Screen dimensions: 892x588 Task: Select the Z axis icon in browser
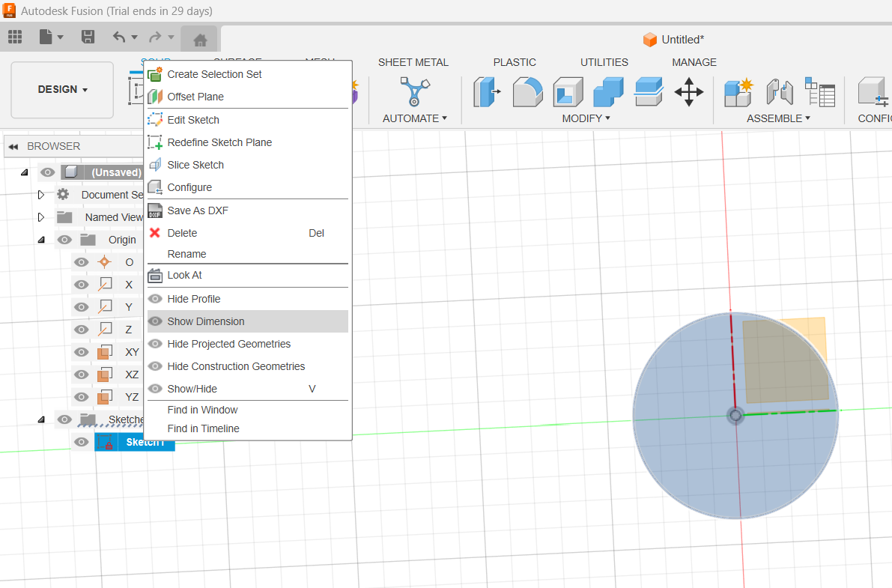(105, 329)
